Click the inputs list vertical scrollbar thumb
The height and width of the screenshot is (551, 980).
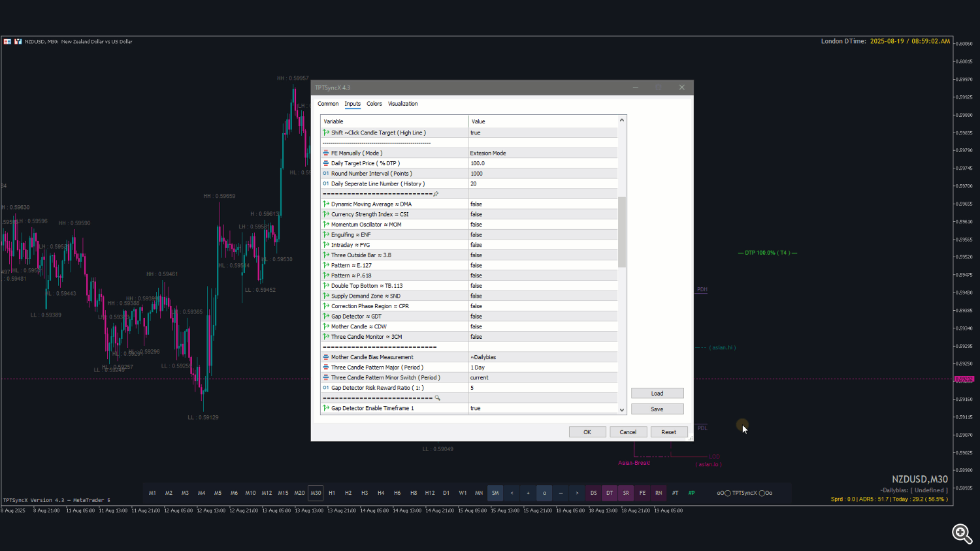622,232
